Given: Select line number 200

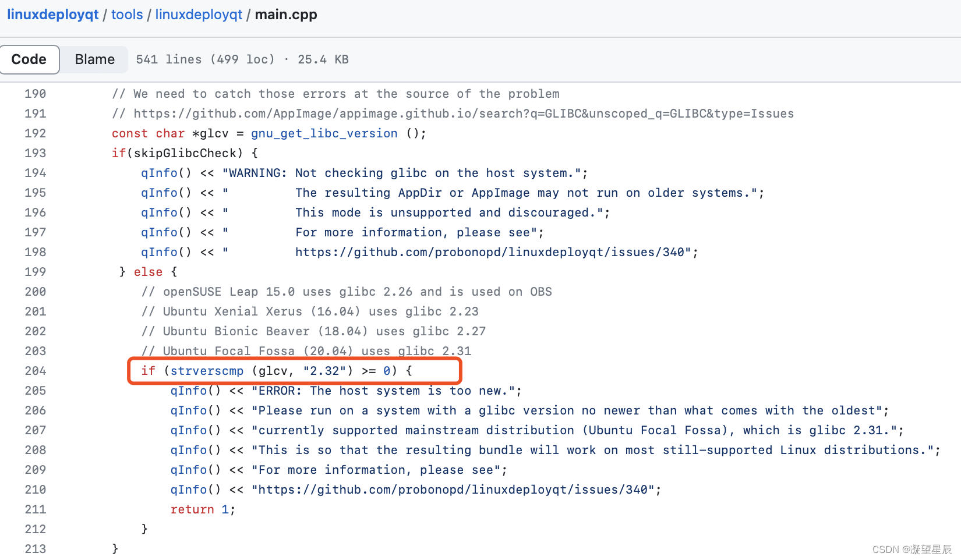Looking at the screenshot, I should click(35, 292).
